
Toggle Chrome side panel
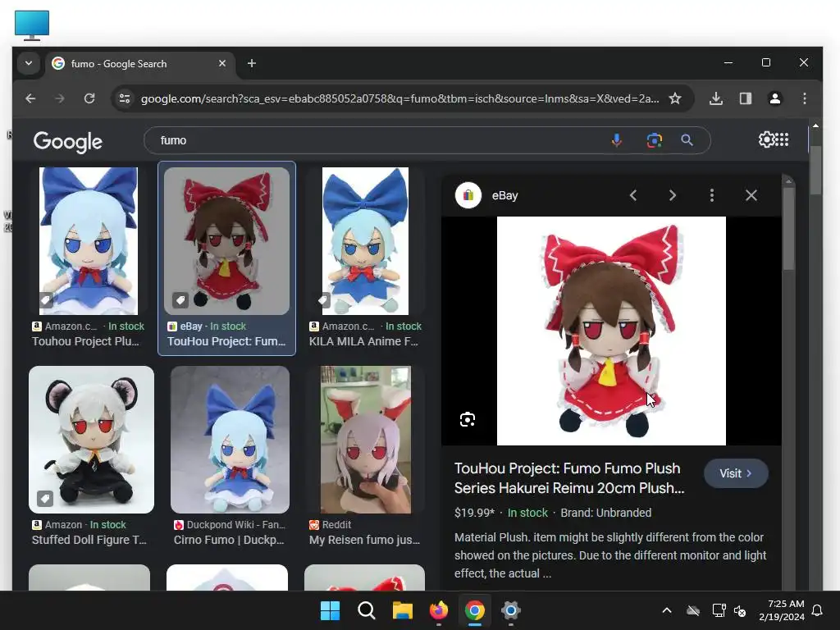(745, 98)
